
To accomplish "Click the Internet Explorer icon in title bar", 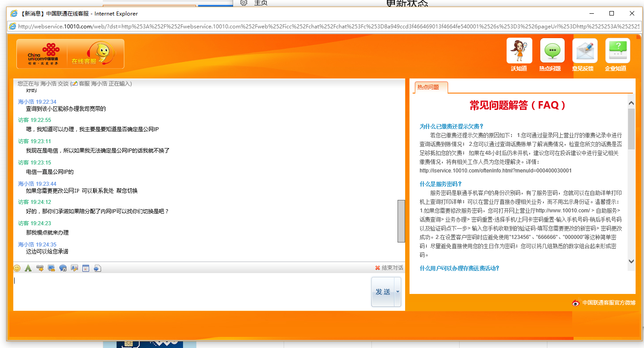I will tap(14, 14).
